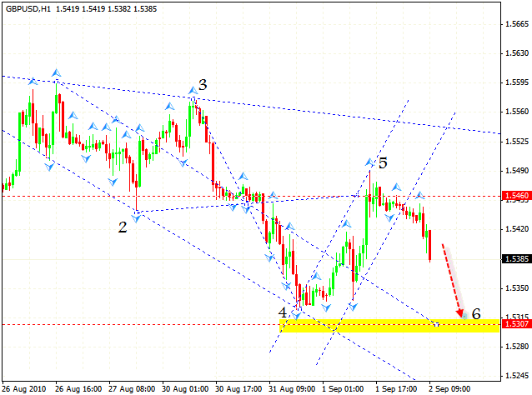The height and width of the screenshot is (395, 532).
Task: Click the 26 Aug 2010 date label
Action: coord(23,388)
